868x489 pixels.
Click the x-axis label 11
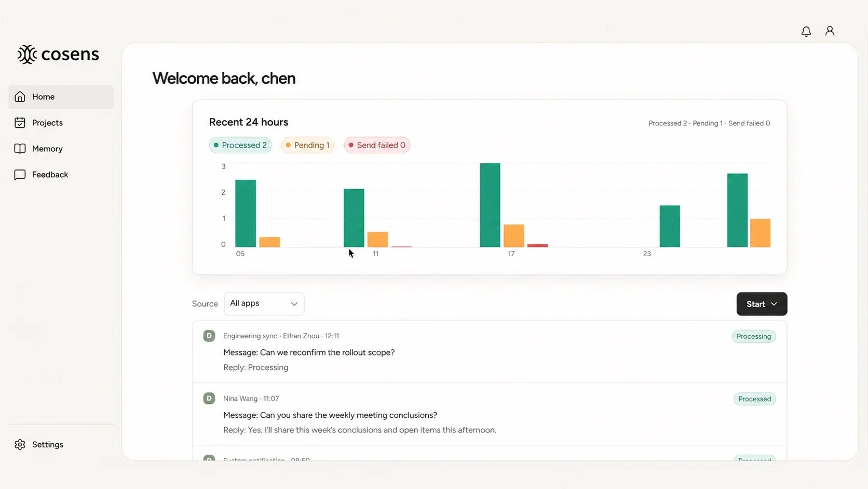click(x=375, y=254)
